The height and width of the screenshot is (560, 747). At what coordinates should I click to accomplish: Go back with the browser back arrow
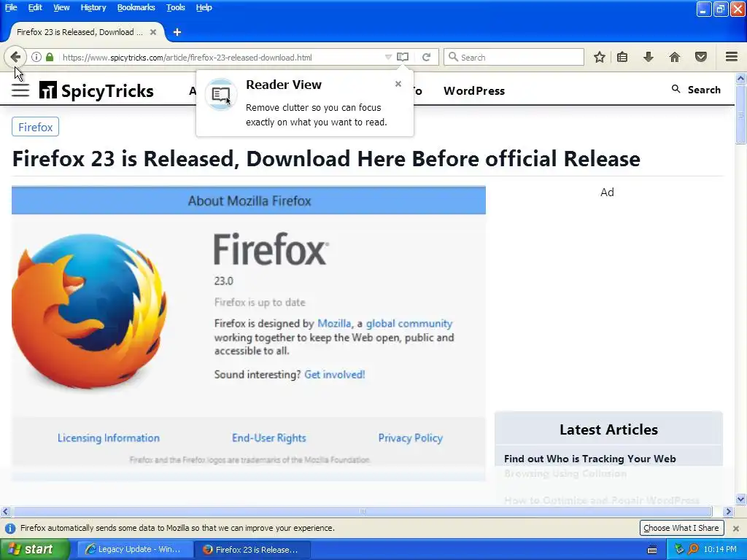click(15, 57)
